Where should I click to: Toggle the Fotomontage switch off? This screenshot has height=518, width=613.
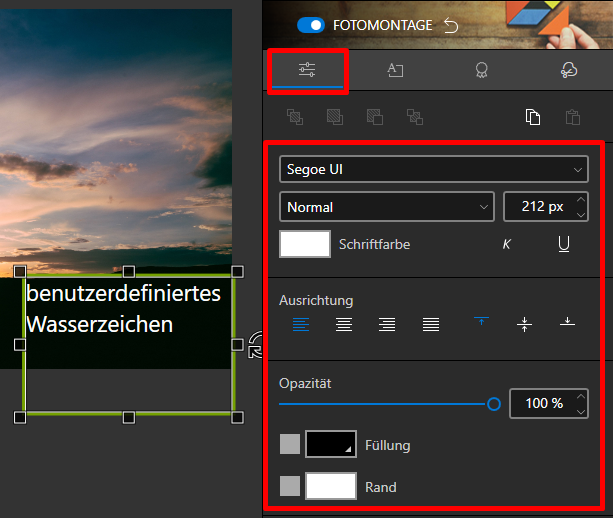[311, 25]
